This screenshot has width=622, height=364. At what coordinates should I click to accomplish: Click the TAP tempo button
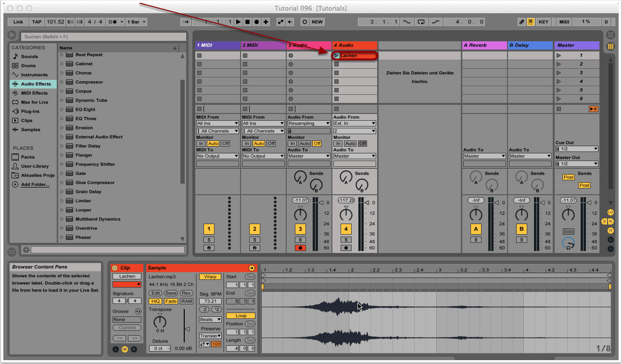(x=37, y=22)
